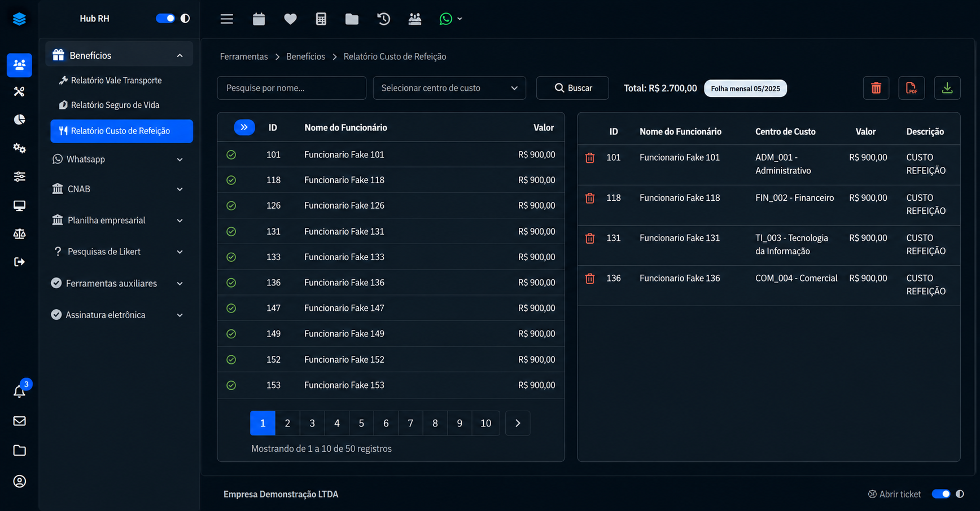This screenshot has height=511, width=980.
Task: Click the green download icon
Action: tap(947, 88)
